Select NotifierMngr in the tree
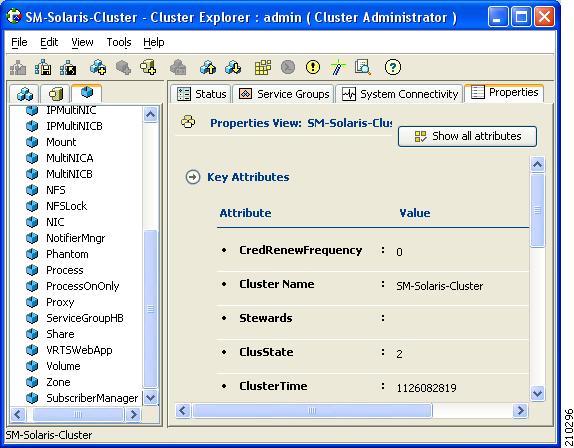 (x=75, y=238)
